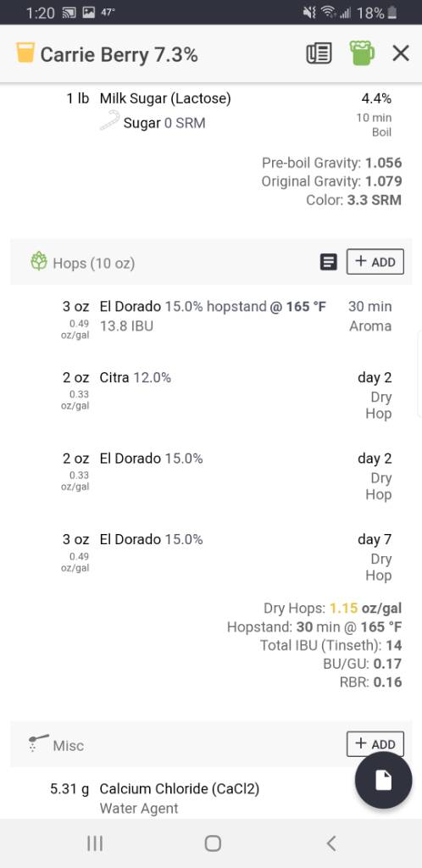Tap the yellow beer glass recipe icon
The height and width of the screenshot is (868, 422).
(x=25, y=53)
